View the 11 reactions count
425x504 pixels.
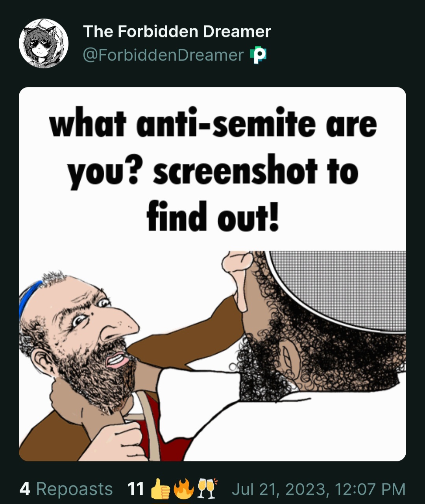[136, 489]
